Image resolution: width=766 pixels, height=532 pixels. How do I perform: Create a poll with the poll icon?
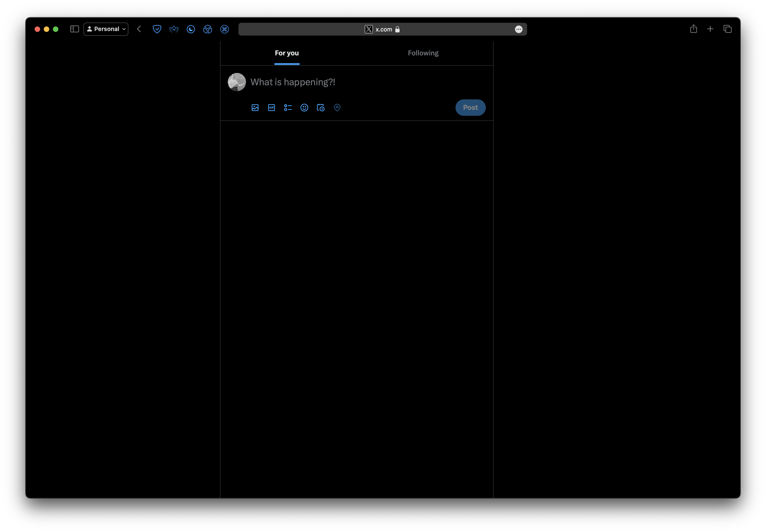click(x=288, y=107)
